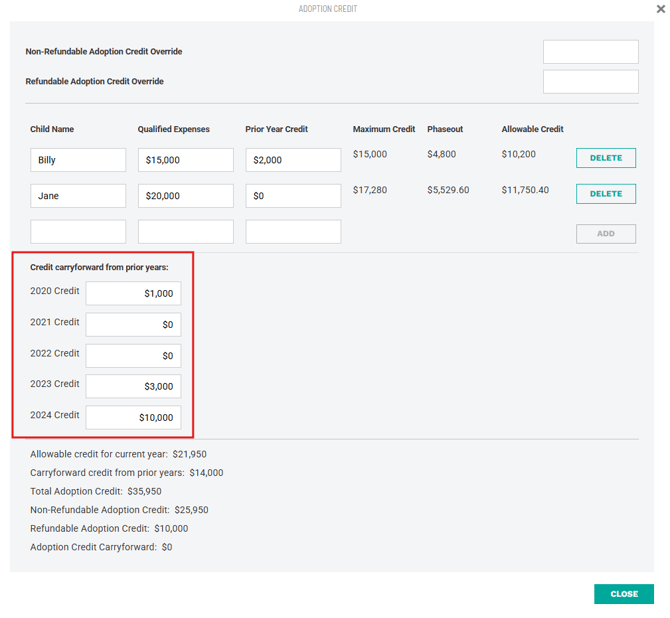Screen dimensions: 670x618
Task: Edit the Non-Refundable Adoption Credit Override field
Action: click(590, 52)
